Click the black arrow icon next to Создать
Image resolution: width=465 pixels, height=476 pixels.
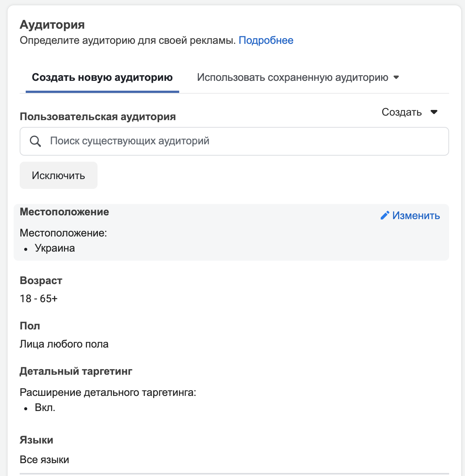pyautogui.click(x=434, y=112)
